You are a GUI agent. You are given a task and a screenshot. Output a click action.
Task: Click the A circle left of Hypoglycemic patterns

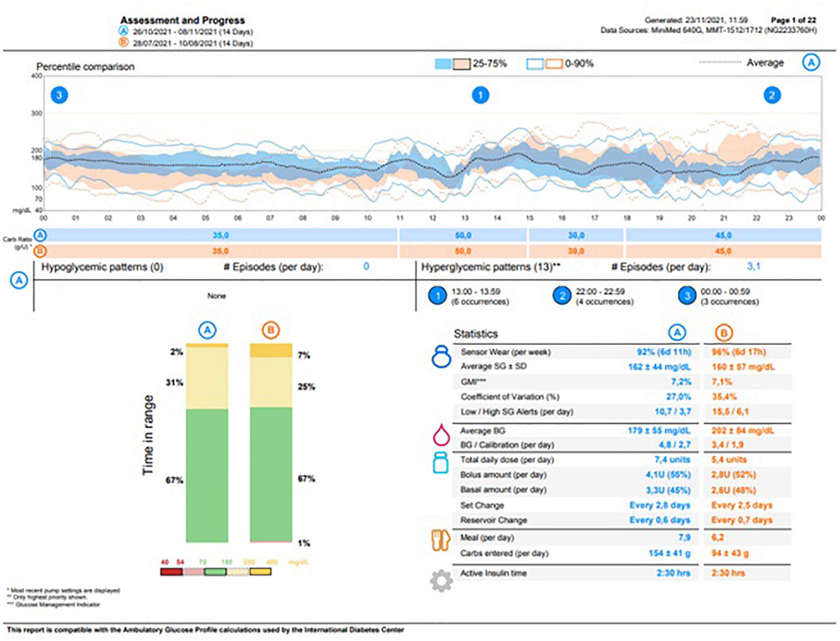coord(19,281)
